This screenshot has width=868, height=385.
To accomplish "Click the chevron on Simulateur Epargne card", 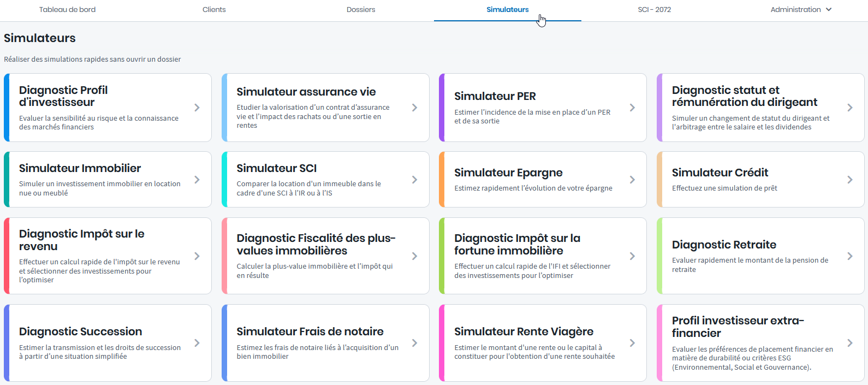I will [632, 180].
